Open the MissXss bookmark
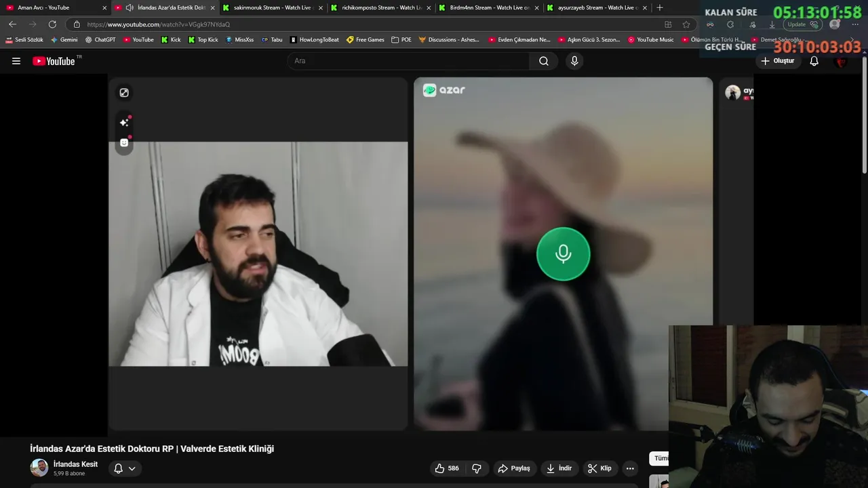This screenshot has height=488, width=868. [240, 40]
